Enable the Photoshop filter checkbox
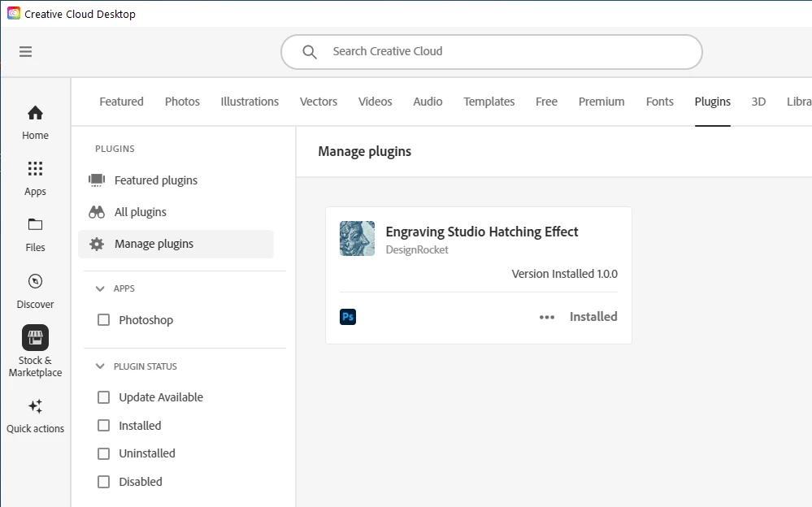 (x=104, y=320)
